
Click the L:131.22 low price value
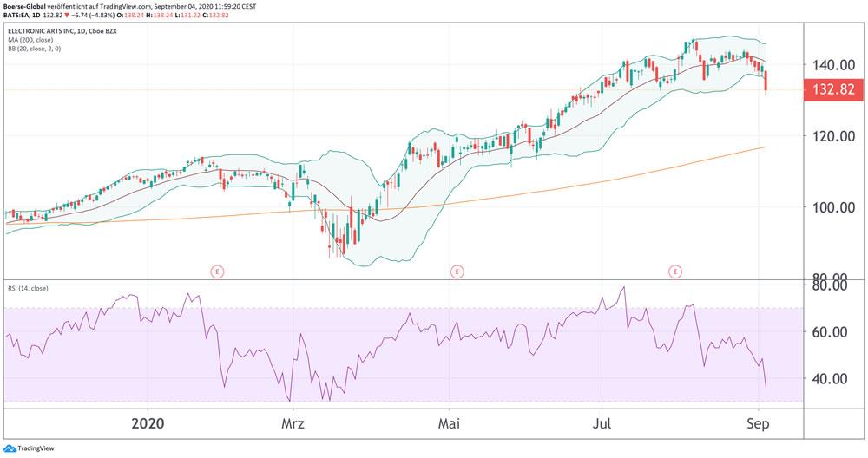[x=187, y=16]
